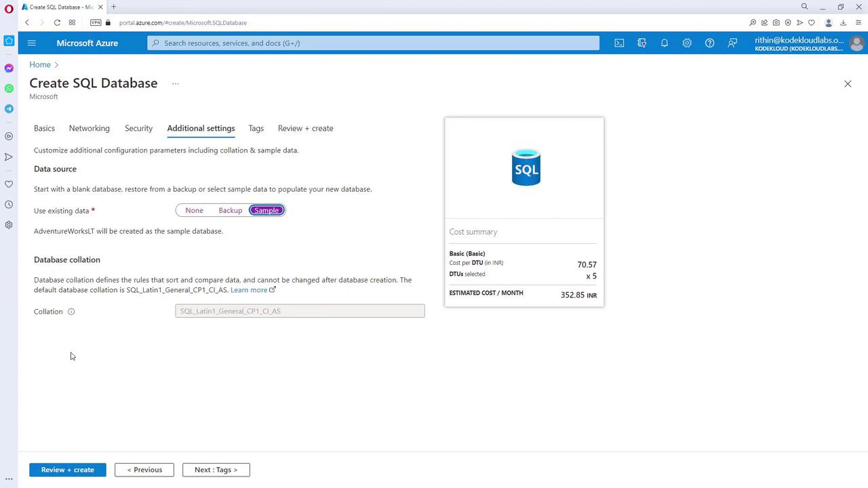Select Sample for Use existing data
This screenshot has width=868, height=488.
267,210
